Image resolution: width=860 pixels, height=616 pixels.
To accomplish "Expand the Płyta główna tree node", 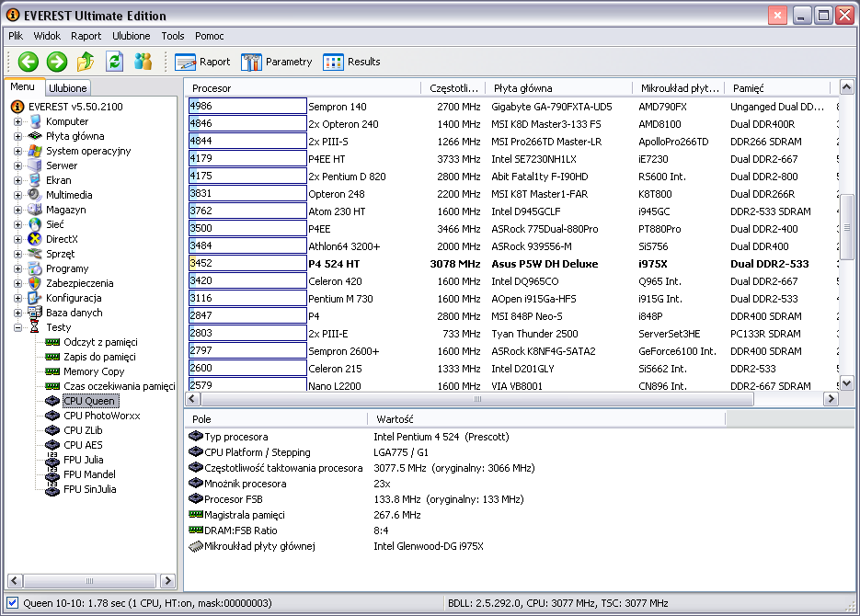I will (17, 136).
